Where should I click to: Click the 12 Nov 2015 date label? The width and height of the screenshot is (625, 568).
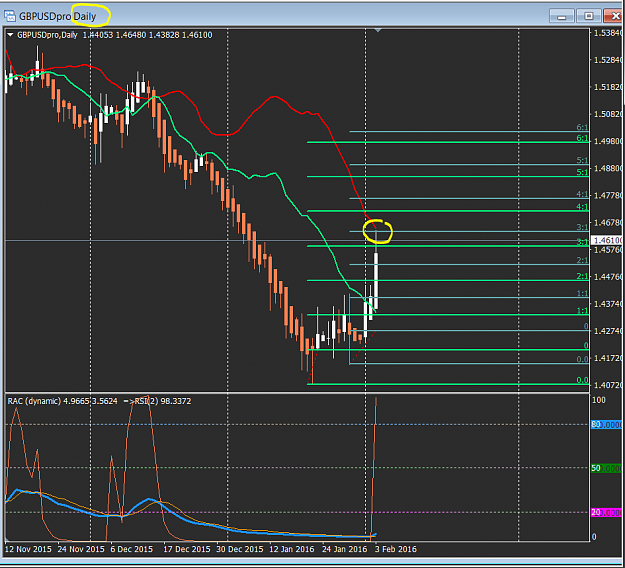tap(28, 549)
